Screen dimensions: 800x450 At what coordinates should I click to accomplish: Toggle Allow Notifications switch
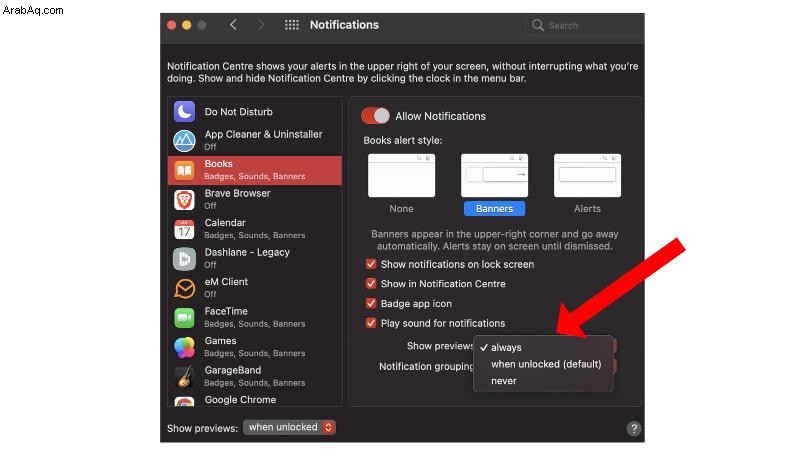point(375,116)
